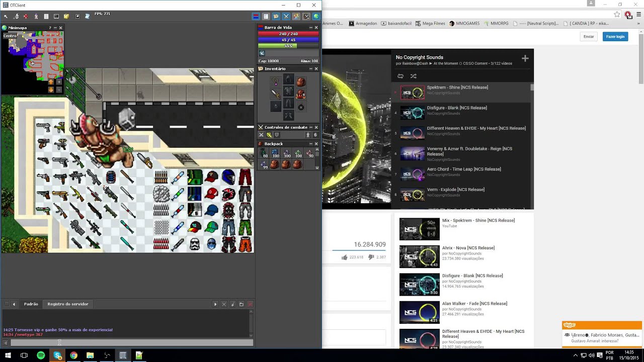
Task: Close current chat channel X button
Action: pos(224,304)
